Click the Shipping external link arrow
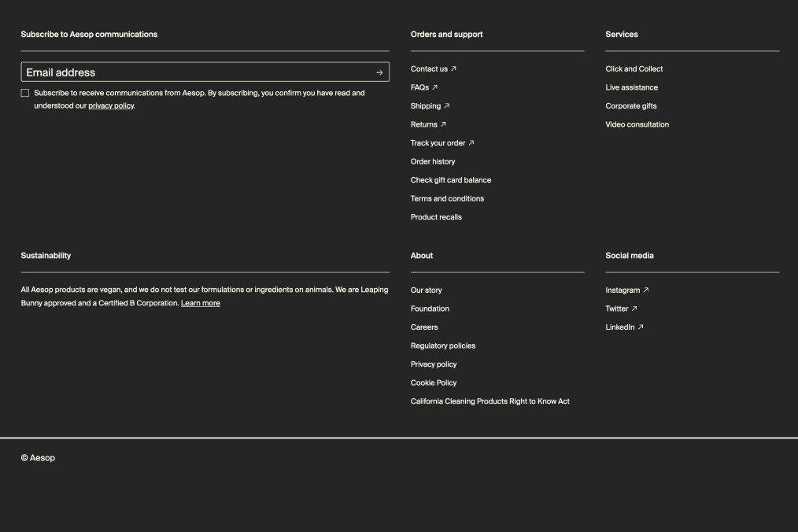This screenshot has height=532, width=798. coord(445,105)
